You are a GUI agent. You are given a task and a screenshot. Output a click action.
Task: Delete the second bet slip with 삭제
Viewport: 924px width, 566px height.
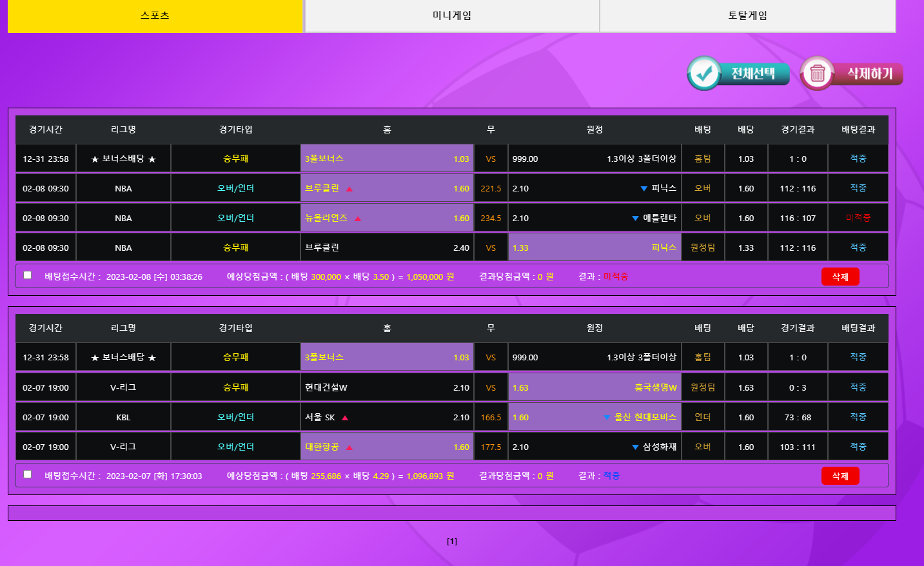pos(840,476)
